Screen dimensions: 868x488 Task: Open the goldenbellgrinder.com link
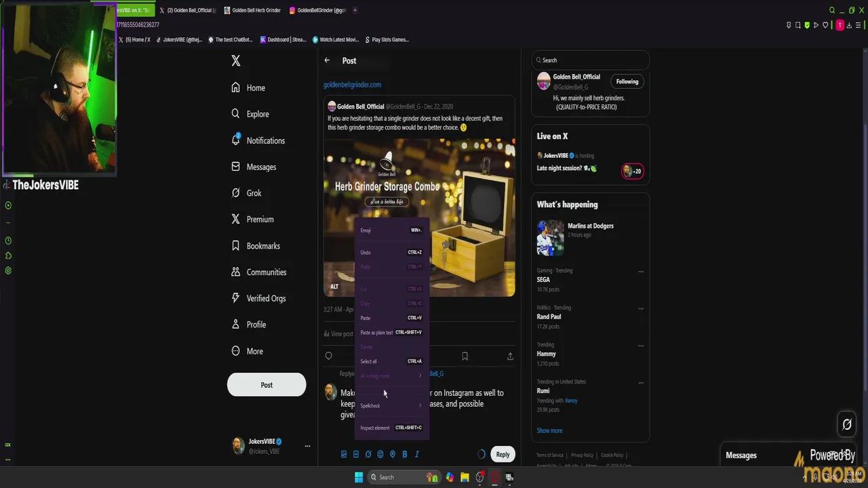pos(352,85)
